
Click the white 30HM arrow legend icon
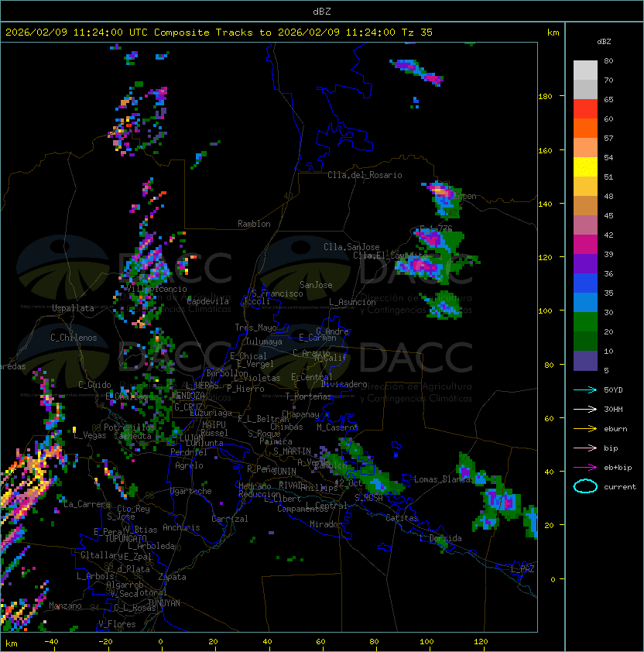(585, 409)
